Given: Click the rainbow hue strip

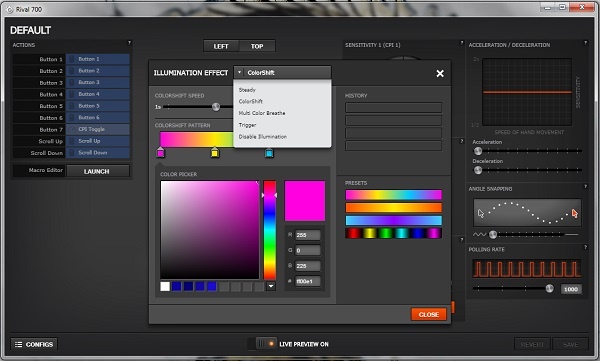Looking at the screenshot, I should coord(269,230).
